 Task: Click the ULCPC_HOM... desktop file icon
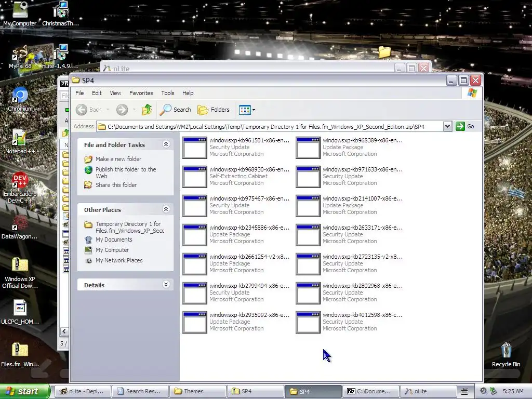[x=20, y=312]
